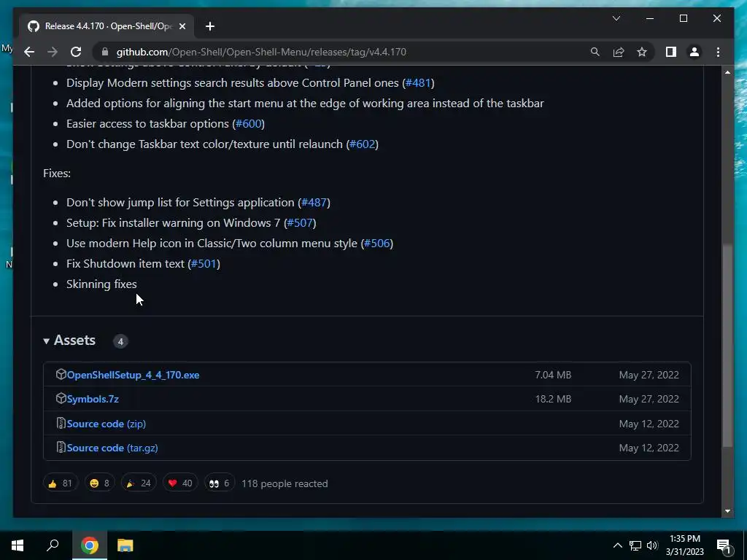The image size is (747, 560).
Task: Open the Chrome profile menu
Action: coord(694,52)
